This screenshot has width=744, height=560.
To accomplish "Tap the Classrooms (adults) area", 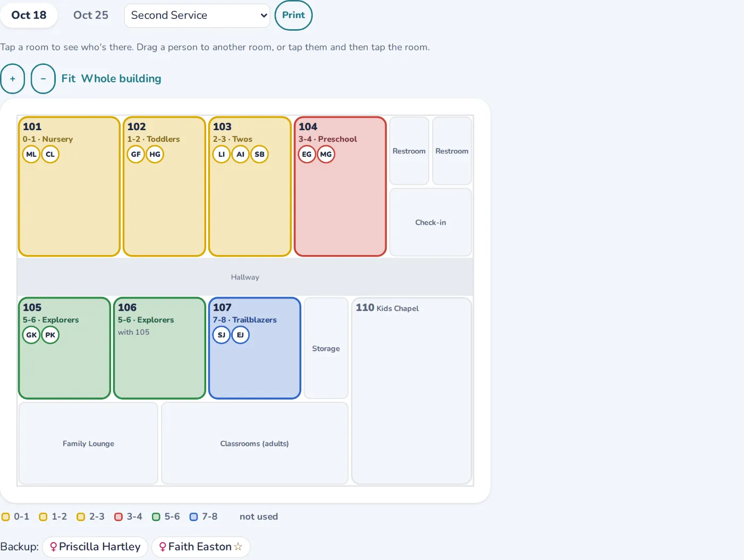I will [x=255, y=444].
